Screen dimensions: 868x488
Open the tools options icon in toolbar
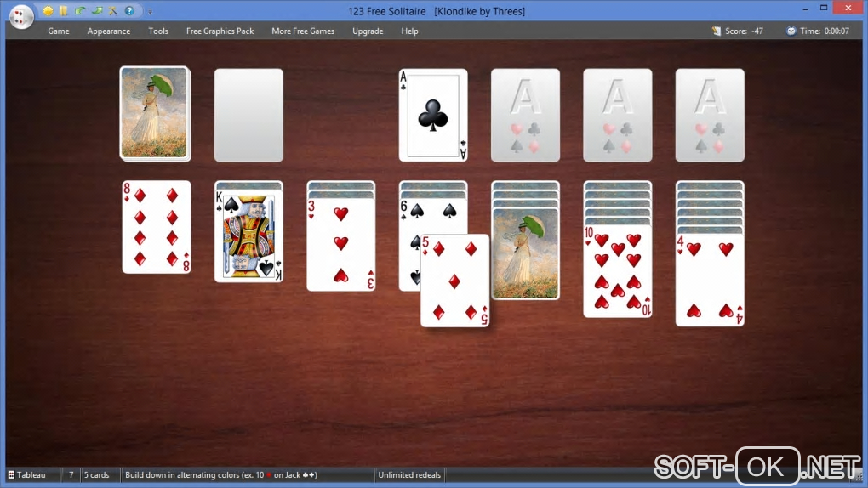tap(113, 10)
